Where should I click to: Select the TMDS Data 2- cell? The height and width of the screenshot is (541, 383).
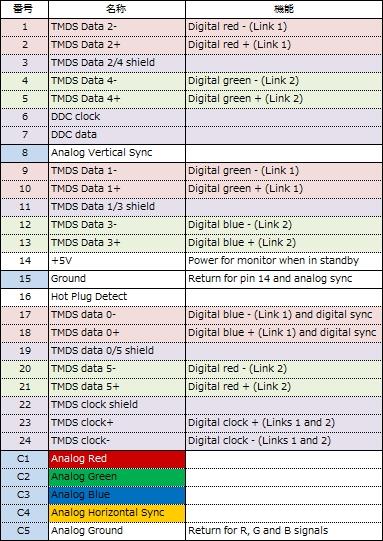tap(117, 27)
